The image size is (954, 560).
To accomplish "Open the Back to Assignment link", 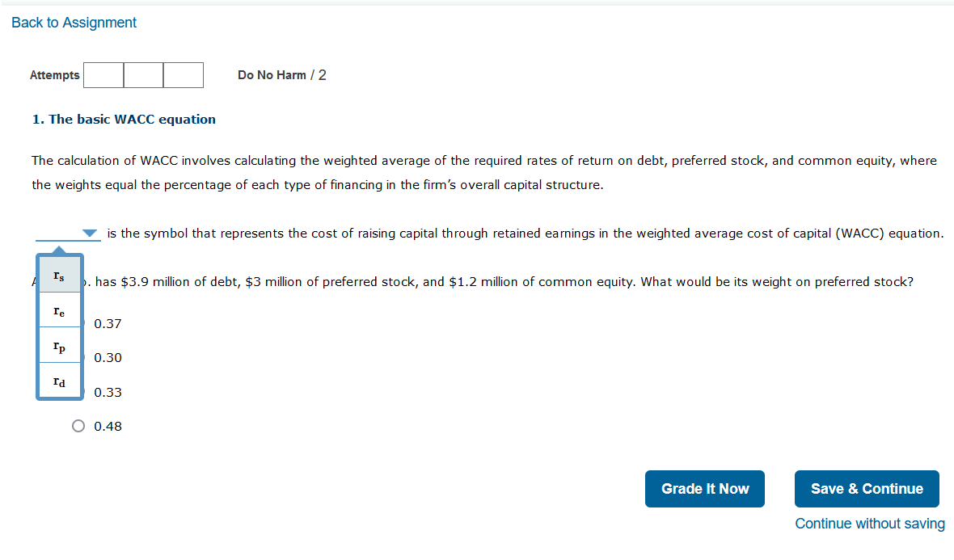I will coord(74,23).
